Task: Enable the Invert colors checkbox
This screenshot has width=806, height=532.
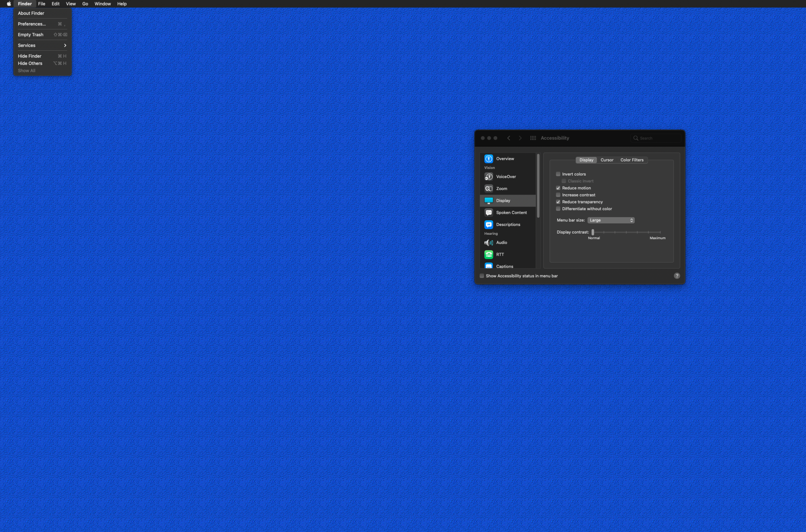Action: 558,174
